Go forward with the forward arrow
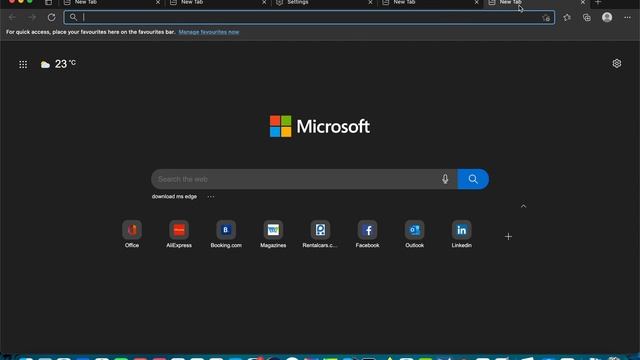Screen dimensions: 640x360 32,17
